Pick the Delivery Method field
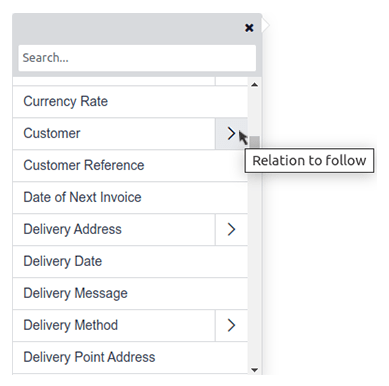This screenshot has width=389, height=386. point(114,325)
